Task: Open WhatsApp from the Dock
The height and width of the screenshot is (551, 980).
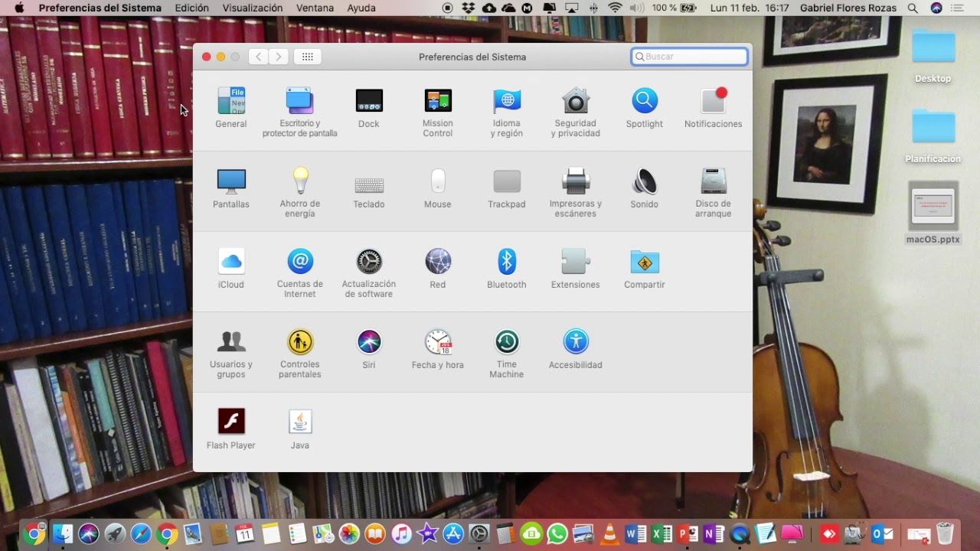Action: coord(557,533)
